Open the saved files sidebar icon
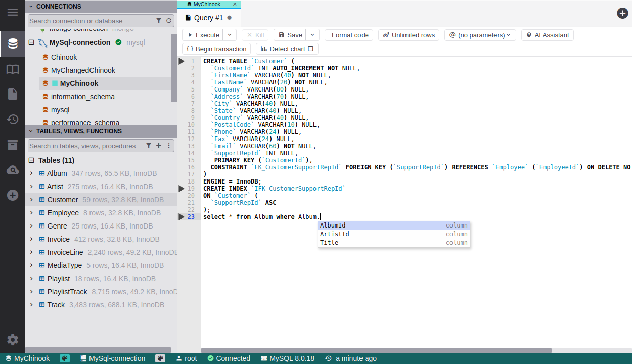Viewport: 632px width, 364px height. [x=13, y=94]
